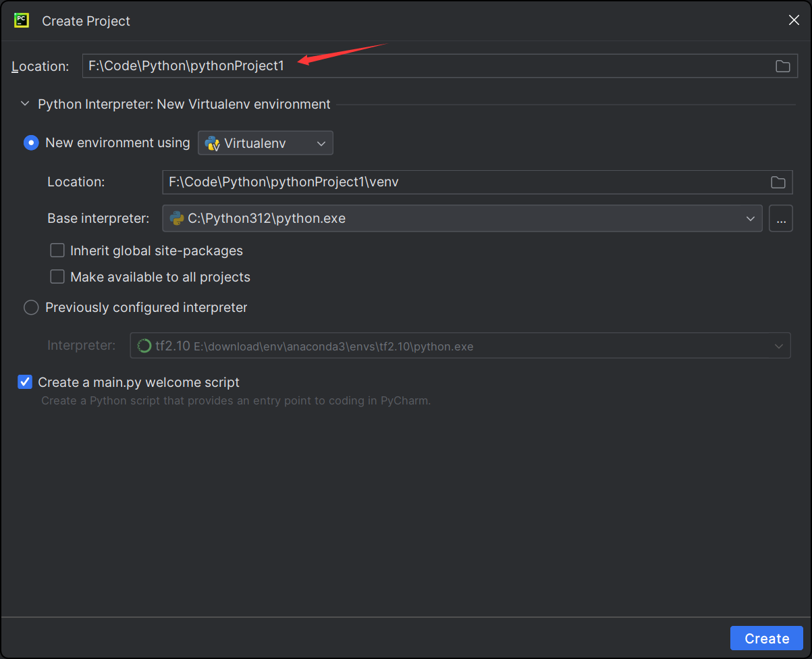The width and height of the screenshot is (812, 659).
Task: Enable "Inherit global site-packages"
Action: (57, 250)
